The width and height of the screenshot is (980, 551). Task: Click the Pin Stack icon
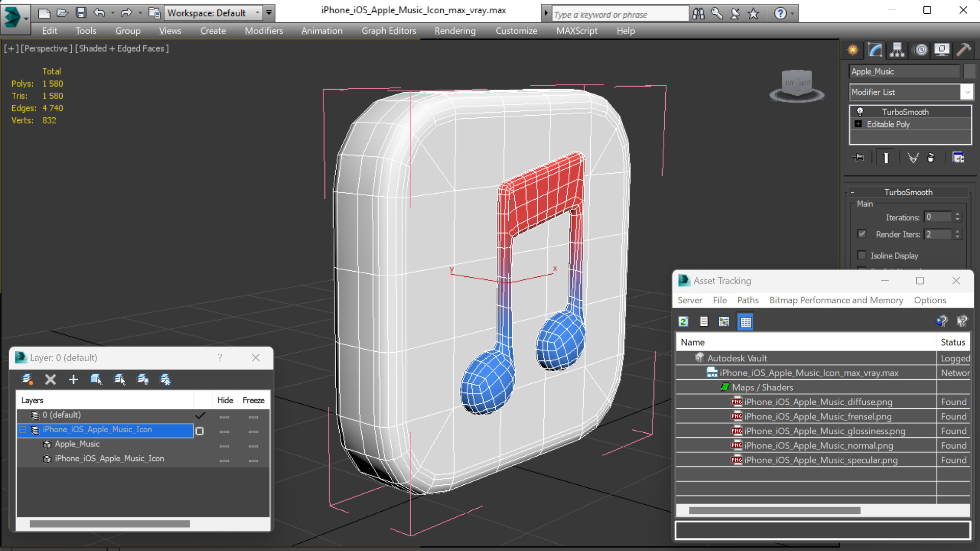(x=858, y=158)
